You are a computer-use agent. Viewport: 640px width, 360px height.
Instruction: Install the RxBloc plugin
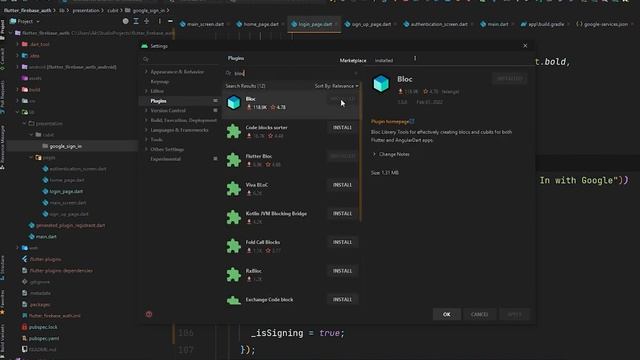(342, 271)
